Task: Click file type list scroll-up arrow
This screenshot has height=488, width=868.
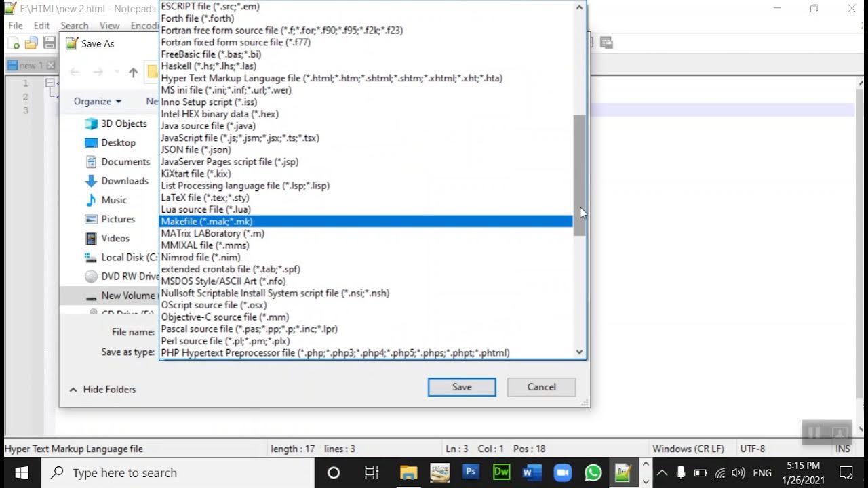Action: click(579, 7)
